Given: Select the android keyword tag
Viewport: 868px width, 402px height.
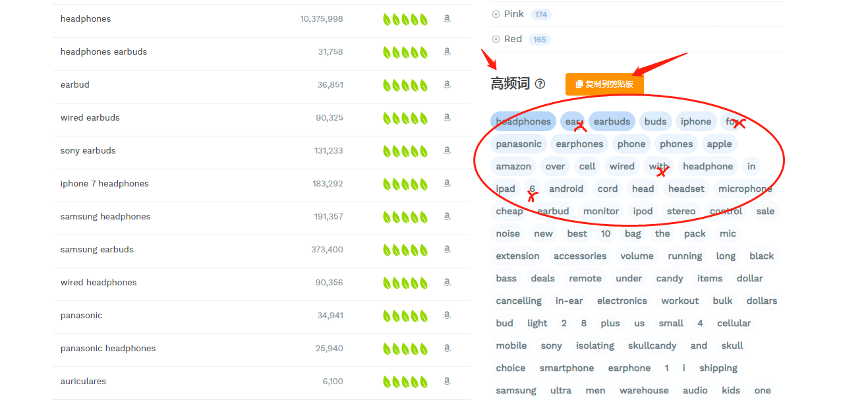Looking at the screenshot, I should (566, 188).
